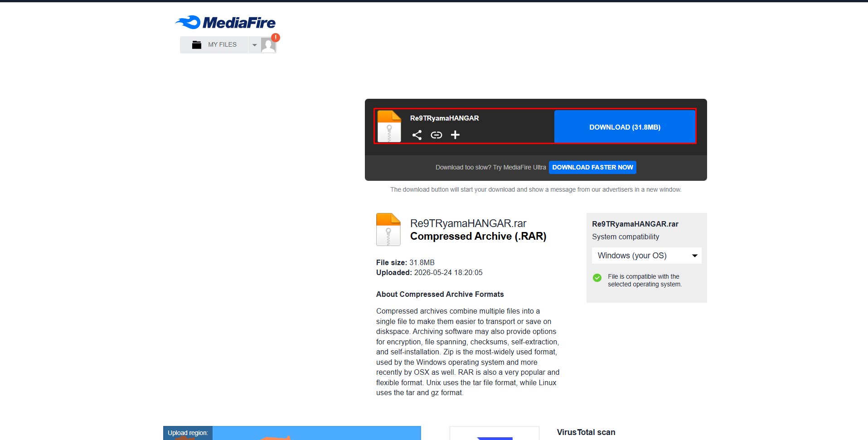The height and width of the screenshot is (440, 868).
Task: Click the Download too slow? message
Action: pos(490,167)
